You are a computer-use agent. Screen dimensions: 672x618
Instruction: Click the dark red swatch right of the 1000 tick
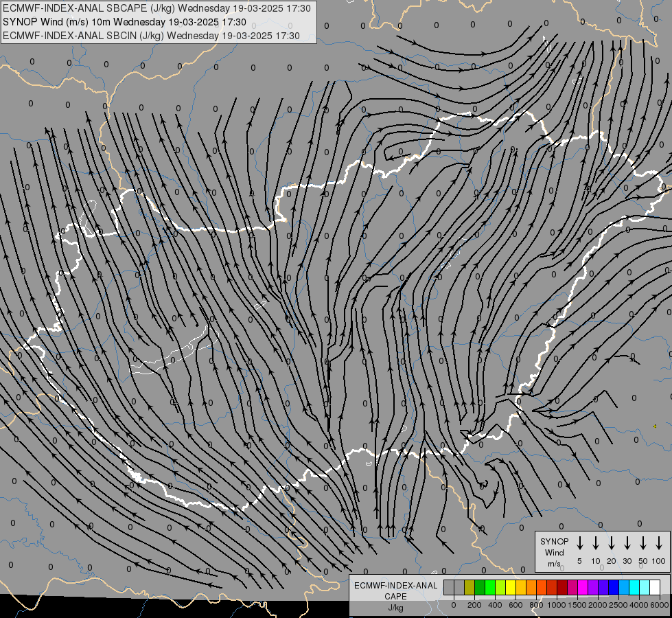point(562,587)
